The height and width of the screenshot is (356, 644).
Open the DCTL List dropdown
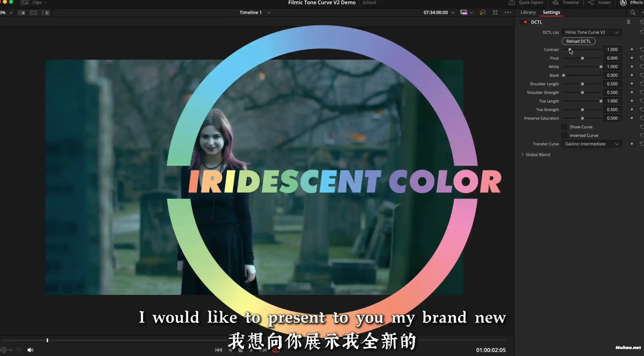click(591, 32)
